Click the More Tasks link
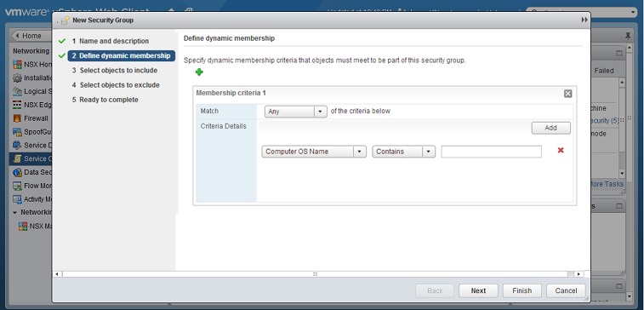Image resolution: width=644 pixels, height=310 pixels. [x=607, y=184]
